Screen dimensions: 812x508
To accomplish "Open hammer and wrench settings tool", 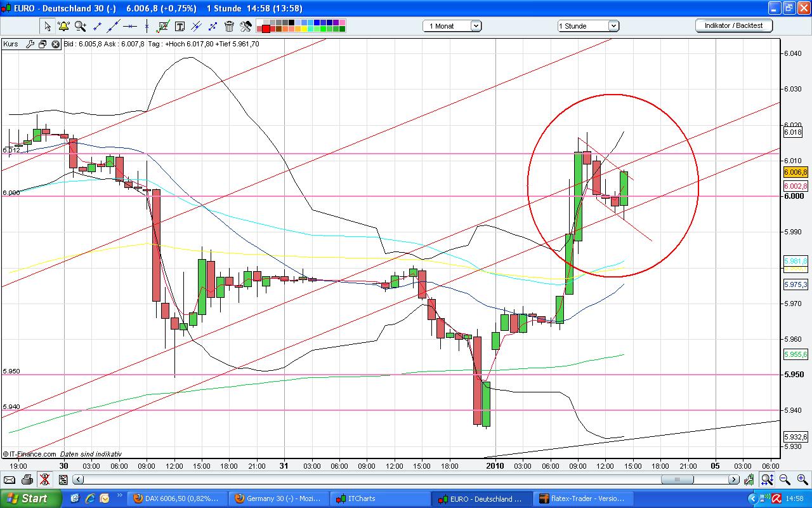I will [246, 26].
